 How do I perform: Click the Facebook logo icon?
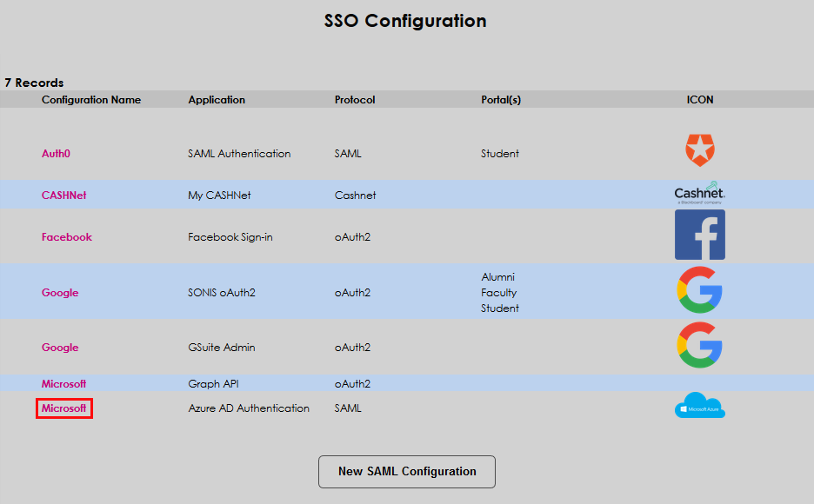(699, 235)
